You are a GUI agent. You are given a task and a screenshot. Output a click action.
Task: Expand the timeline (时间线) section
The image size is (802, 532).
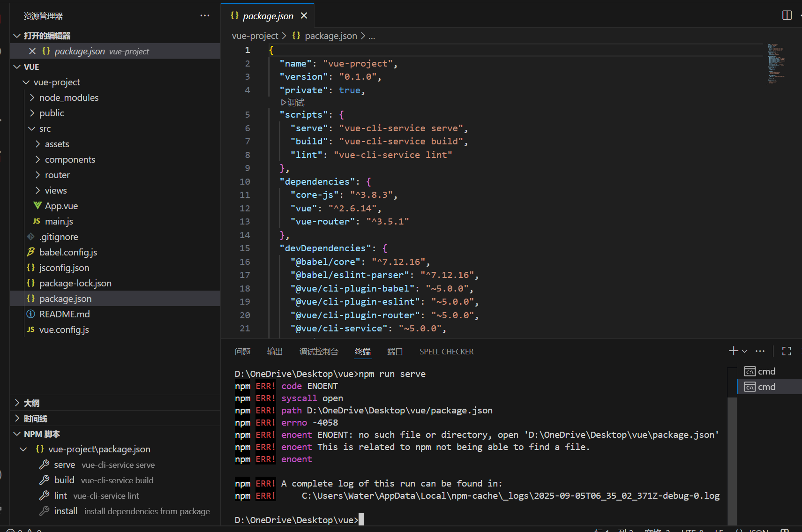click(17, 418)
